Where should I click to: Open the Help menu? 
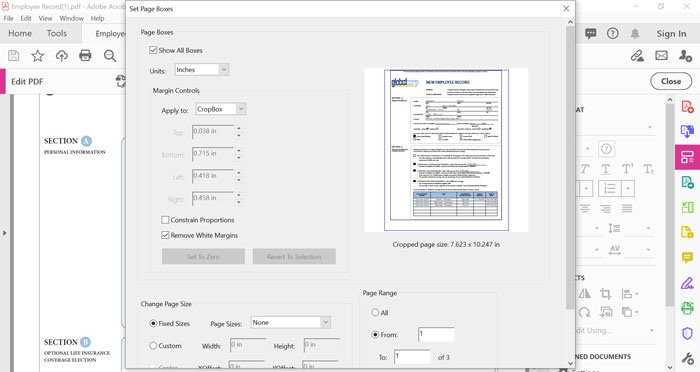click(x=97, y=18)
